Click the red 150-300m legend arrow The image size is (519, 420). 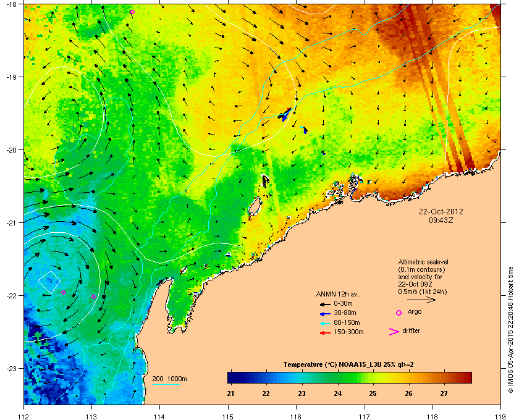(325, 333)
